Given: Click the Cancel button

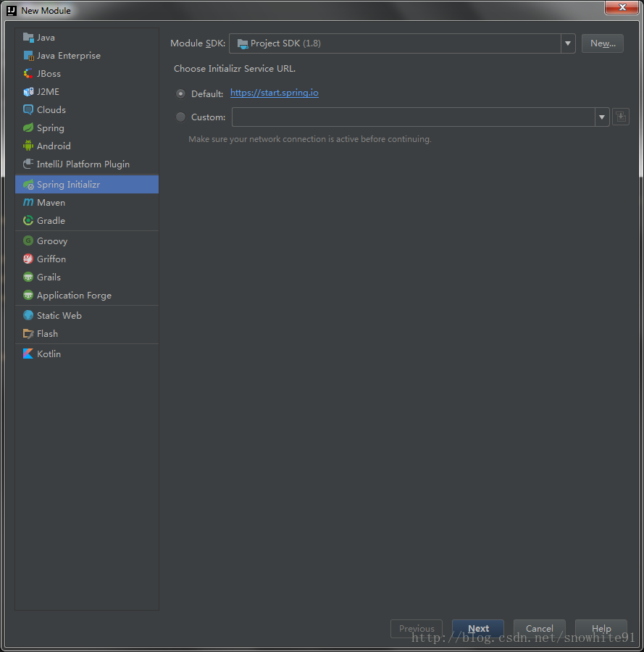Looking at the screenshot, I should (539, 628).
